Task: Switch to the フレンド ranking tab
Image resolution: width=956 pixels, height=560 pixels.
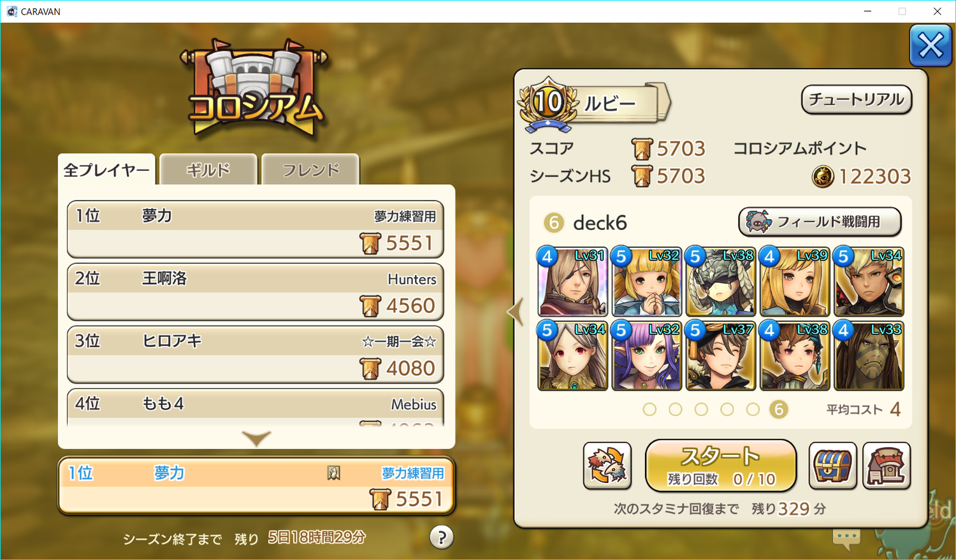Action: coord(310,169)
